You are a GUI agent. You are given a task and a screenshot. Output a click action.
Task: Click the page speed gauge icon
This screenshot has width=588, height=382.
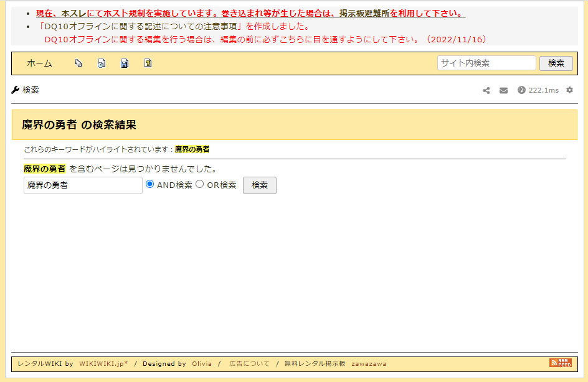pyautogui.click(x=521, y=90)
